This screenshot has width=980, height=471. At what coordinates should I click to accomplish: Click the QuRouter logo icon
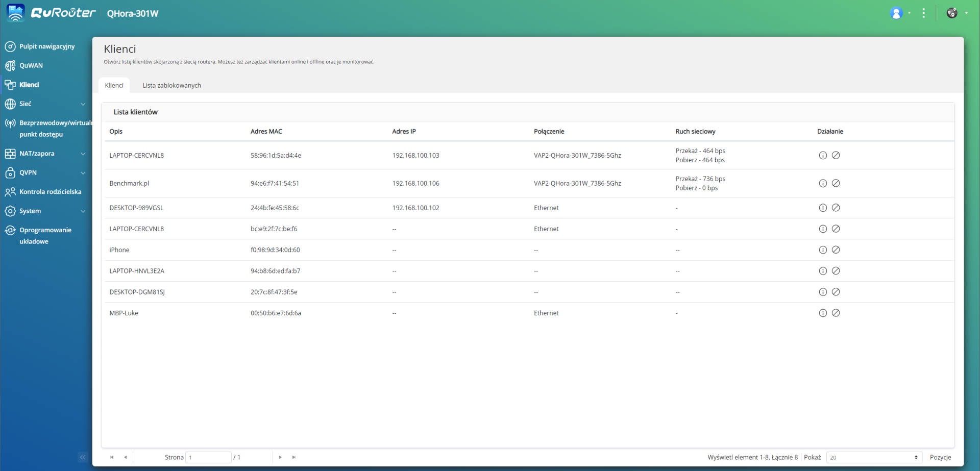[x=16, y=13]
